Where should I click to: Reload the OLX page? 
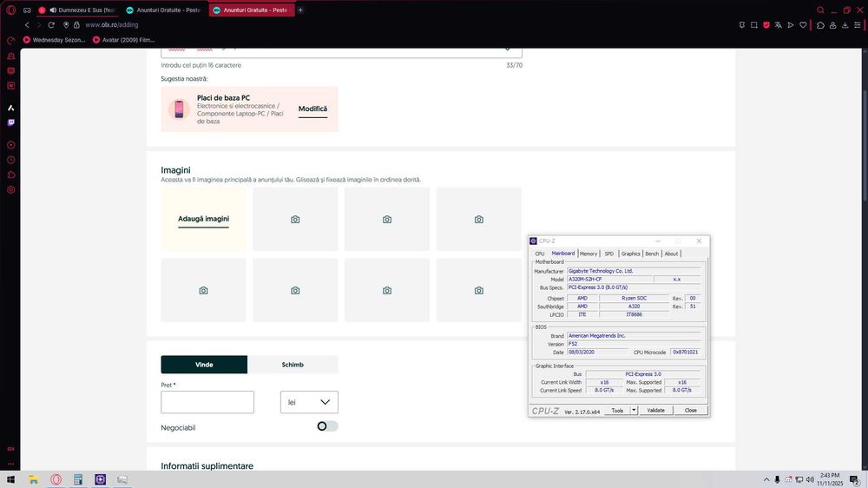(x=51, y=25)
